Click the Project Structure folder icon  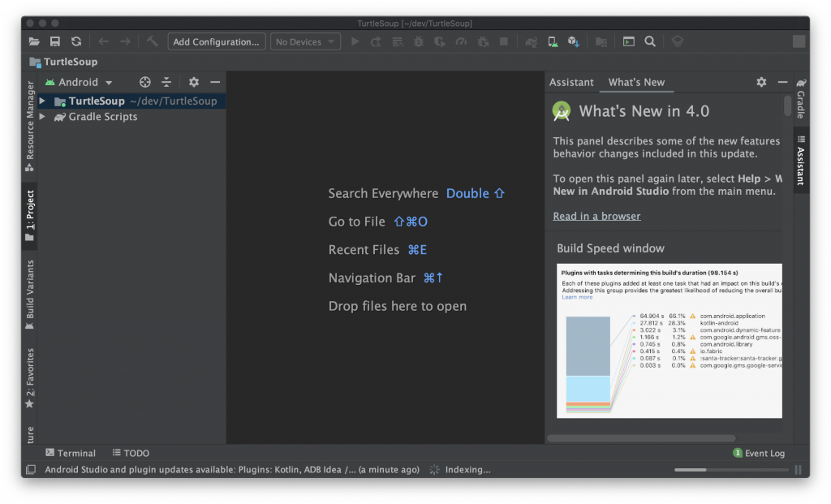point(601,41)
